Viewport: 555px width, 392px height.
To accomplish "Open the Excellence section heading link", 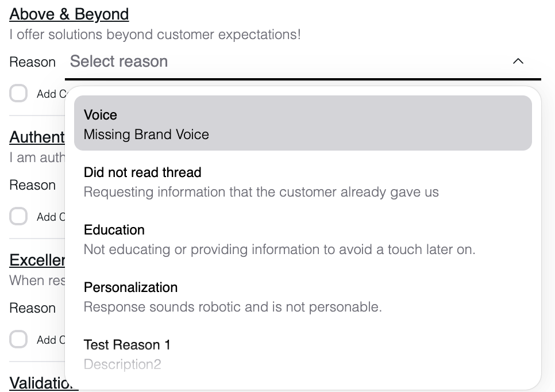I will click(37, 260).
